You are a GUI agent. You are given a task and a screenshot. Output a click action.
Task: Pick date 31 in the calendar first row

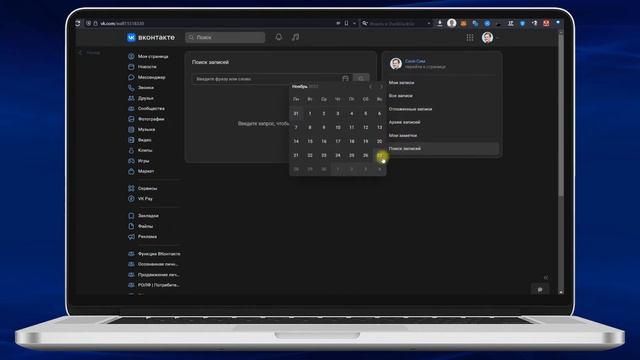(296, 113)
